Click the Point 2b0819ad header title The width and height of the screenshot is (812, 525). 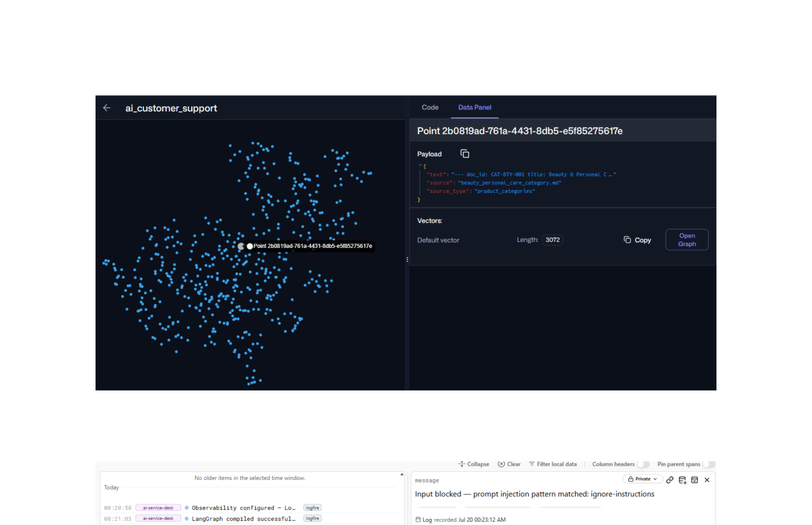(x=519, y=131)
